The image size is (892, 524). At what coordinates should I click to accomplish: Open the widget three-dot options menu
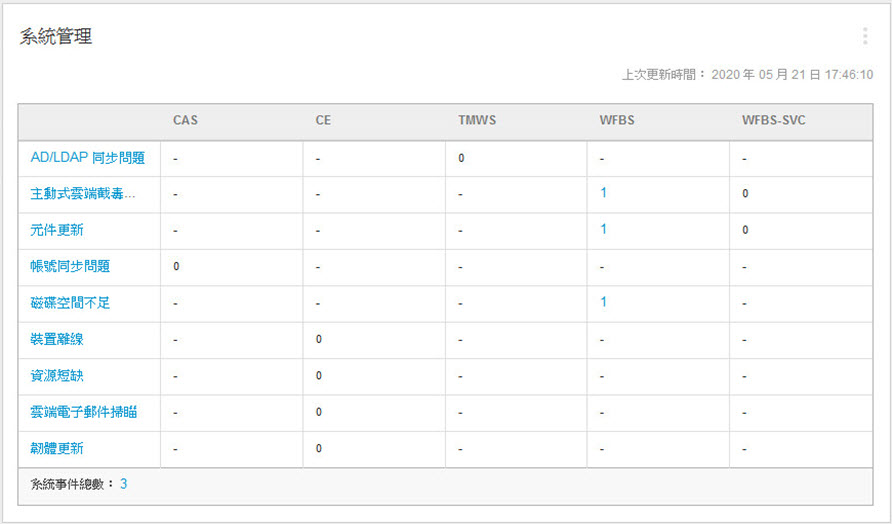click(x=864, y=37)
